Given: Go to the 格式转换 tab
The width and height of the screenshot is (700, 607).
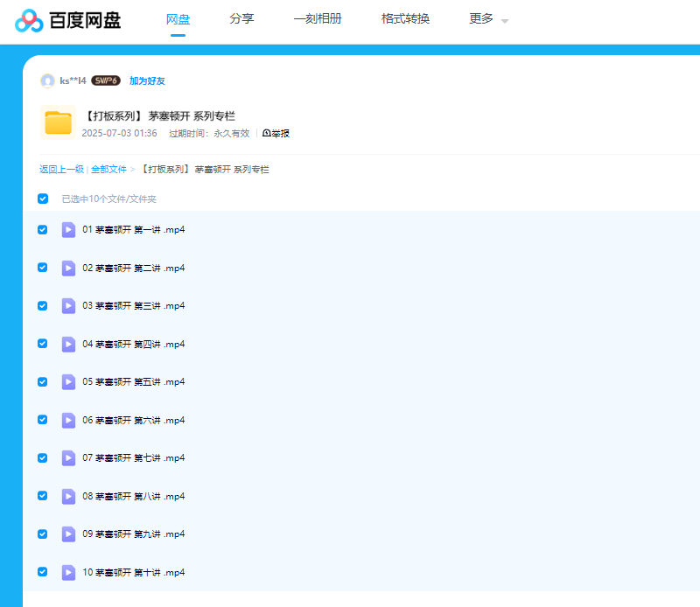Looking at the screenshot, I should click(x=405, y=18).
